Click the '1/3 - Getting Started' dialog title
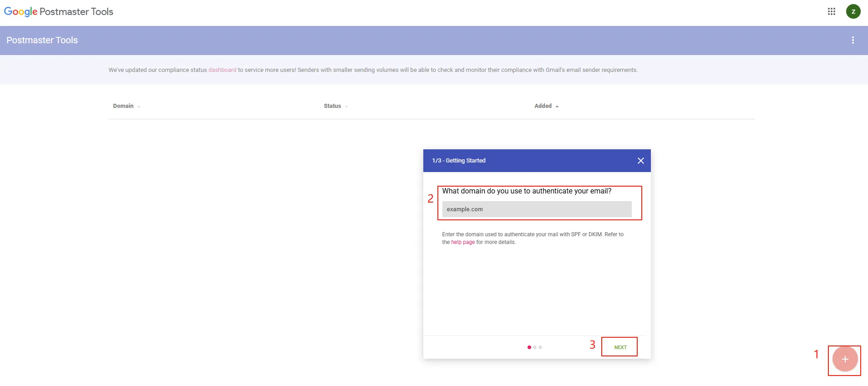868x386 pixels. [459, 161]
